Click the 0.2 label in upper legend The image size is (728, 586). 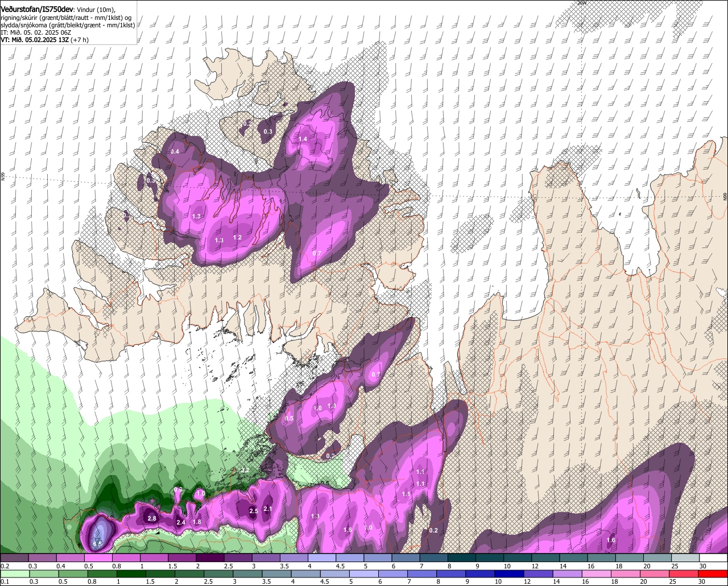click(5, 566)
